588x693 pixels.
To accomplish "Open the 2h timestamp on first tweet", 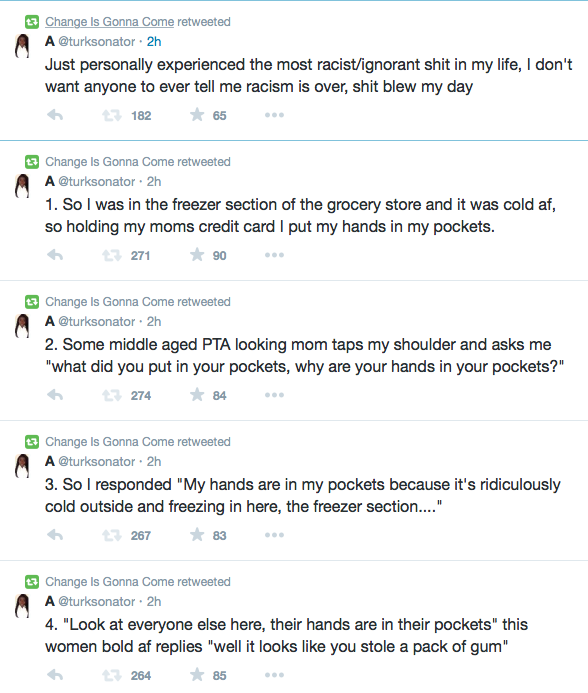I will (154, 42).
